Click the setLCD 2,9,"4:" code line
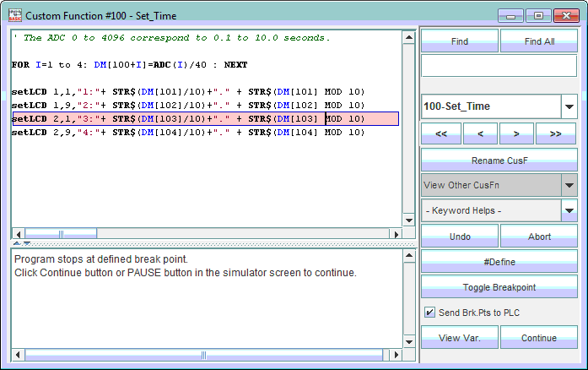588x370 pixels. pos(188,133)
